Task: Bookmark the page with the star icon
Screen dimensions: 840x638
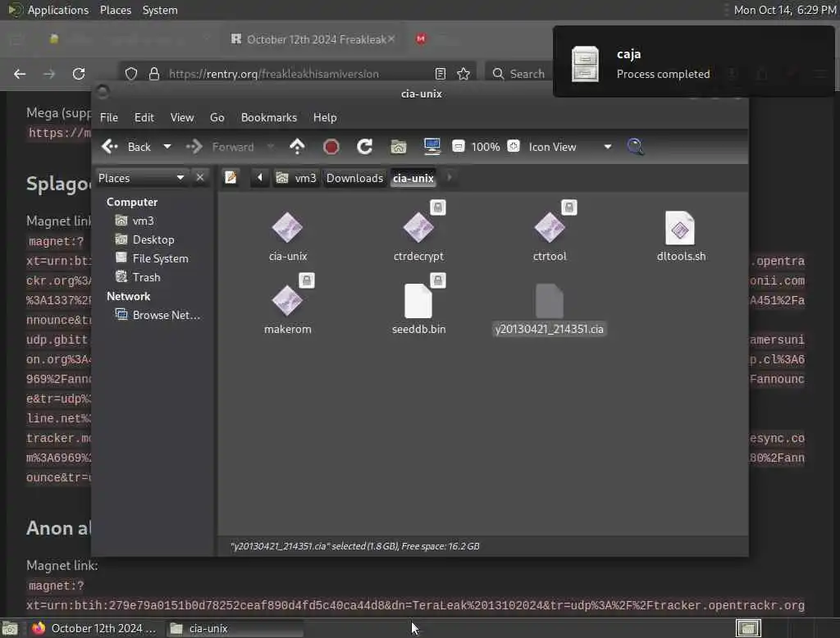Action: point(463,74)
